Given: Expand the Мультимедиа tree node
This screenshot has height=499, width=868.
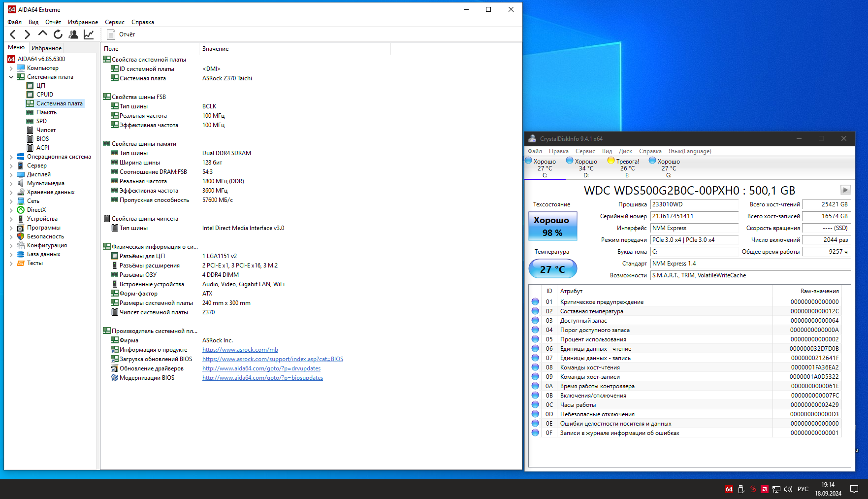Looking at the screenshot, I should coord(11,183).
